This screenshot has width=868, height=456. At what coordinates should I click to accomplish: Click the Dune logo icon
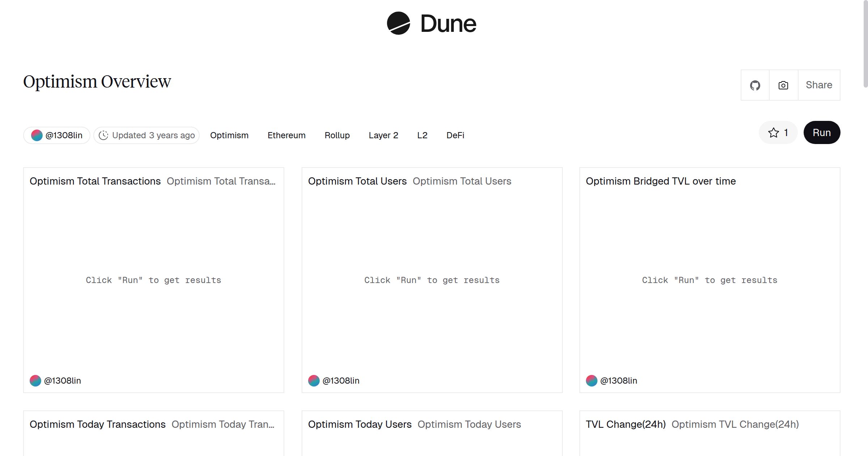398,23
